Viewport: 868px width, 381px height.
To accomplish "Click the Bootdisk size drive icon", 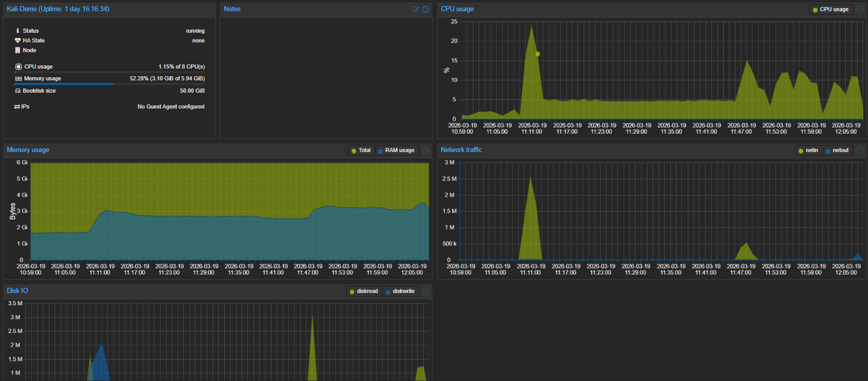I will (x=17, y=91).
